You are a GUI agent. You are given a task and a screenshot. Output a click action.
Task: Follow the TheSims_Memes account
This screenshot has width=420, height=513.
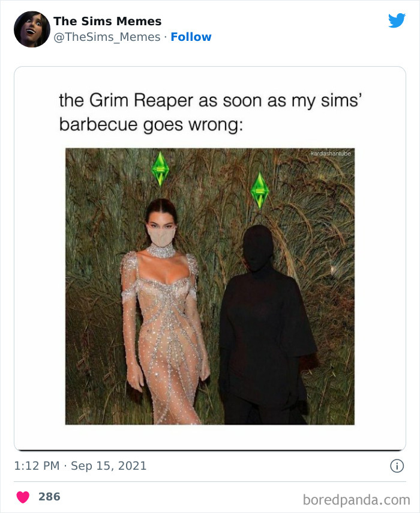191,37
